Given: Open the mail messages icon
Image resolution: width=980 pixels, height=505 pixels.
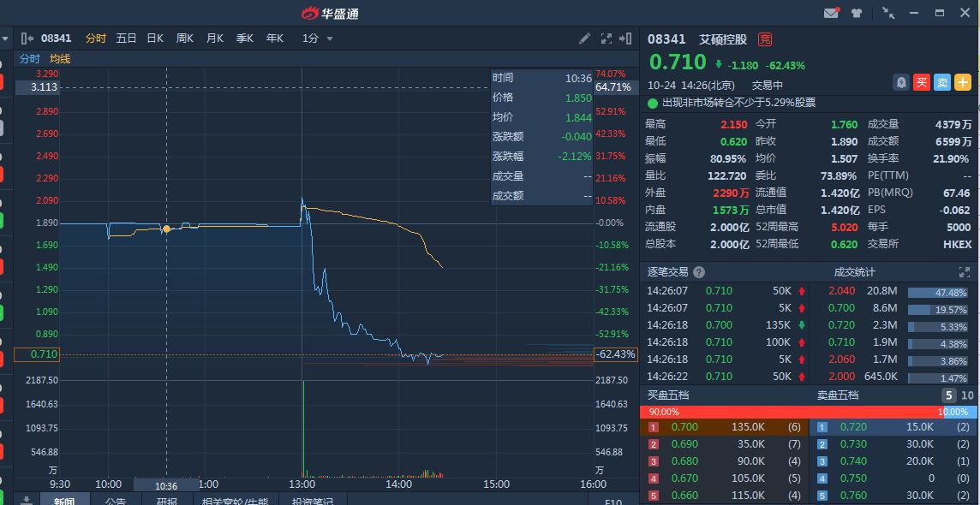Looking at the screenshot, I should [831, 13].
